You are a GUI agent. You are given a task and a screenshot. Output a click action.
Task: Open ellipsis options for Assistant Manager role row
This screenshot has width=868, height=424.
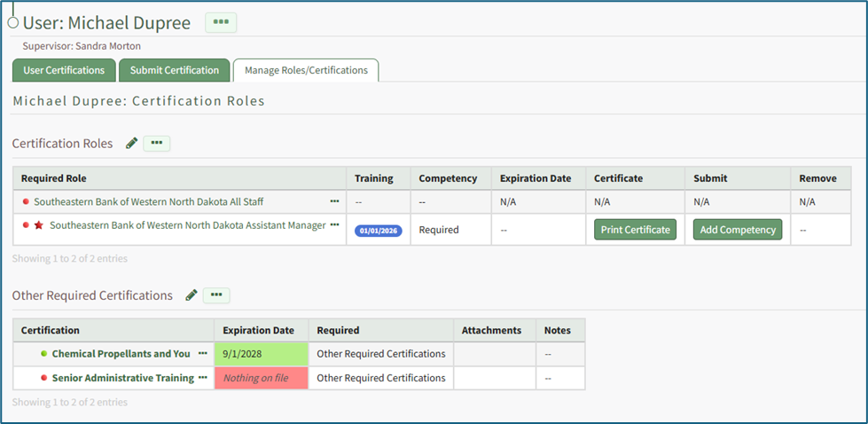pos(334,225)
